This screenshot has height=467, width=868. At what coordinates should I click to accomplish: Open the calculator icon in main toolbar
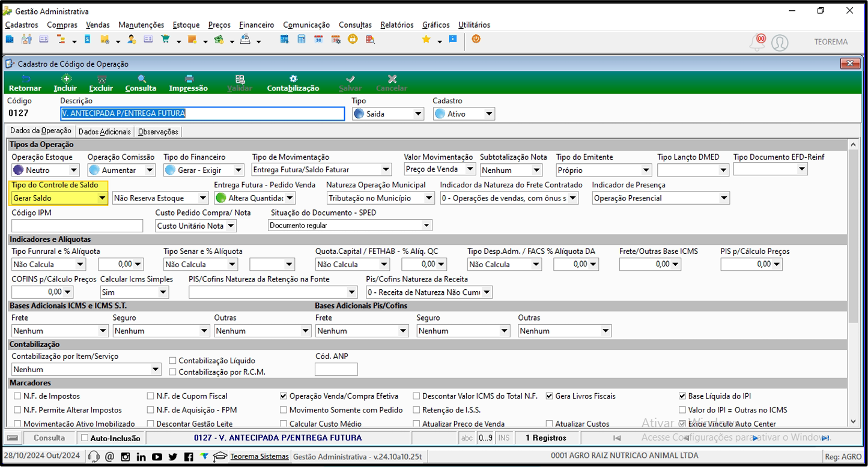[302, 39]
